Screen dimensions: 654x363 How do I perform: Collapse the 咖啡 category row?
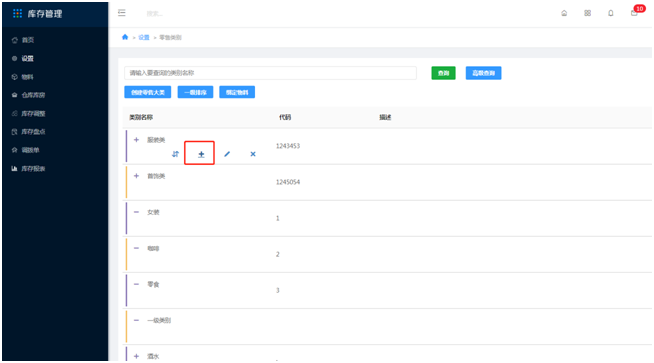tap(136, 248)
